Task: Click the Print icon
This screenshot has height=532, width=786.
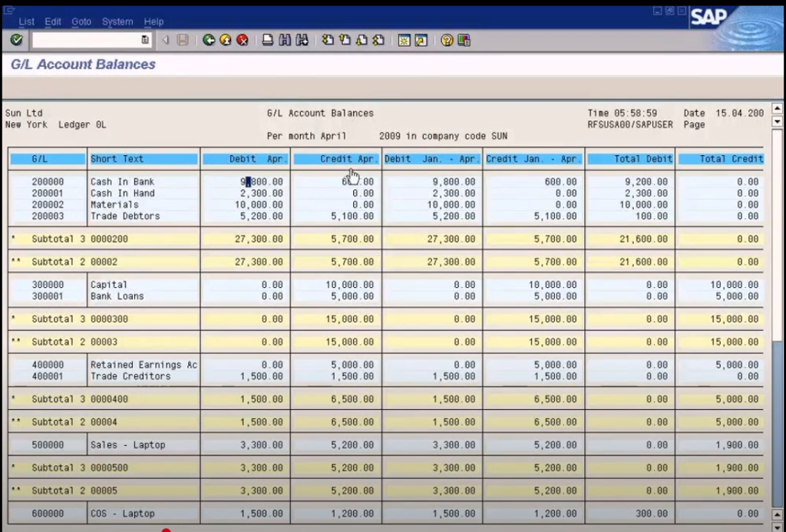Action: pos(268,40)
